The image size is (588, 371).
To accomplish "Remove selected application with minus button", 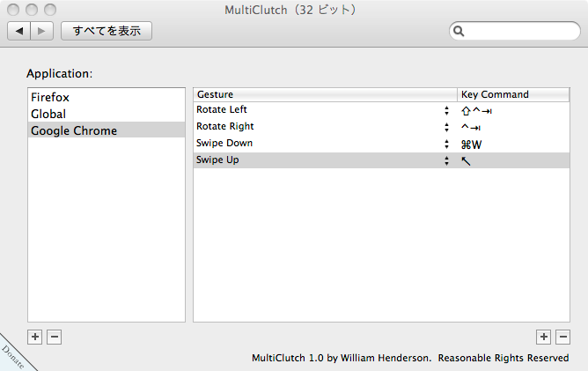I will [54, 337].
